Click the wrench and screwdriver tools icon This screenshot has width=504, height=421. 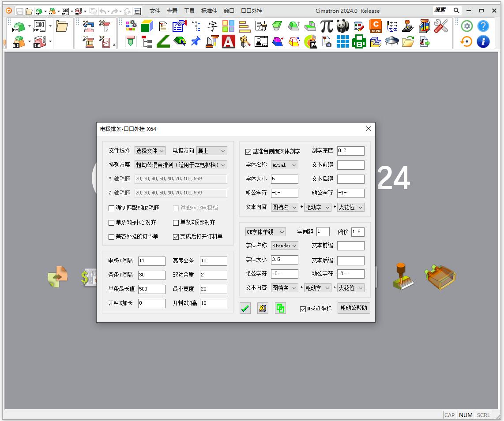(440, 26)
